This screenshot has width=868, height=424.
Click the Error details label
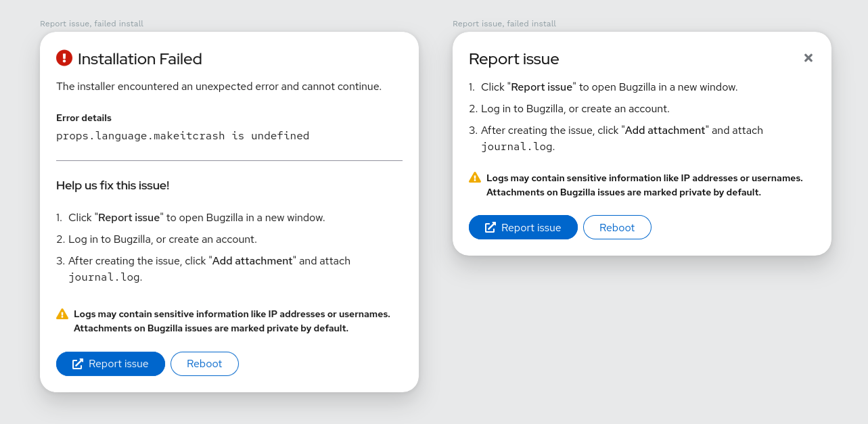[84, 118]
